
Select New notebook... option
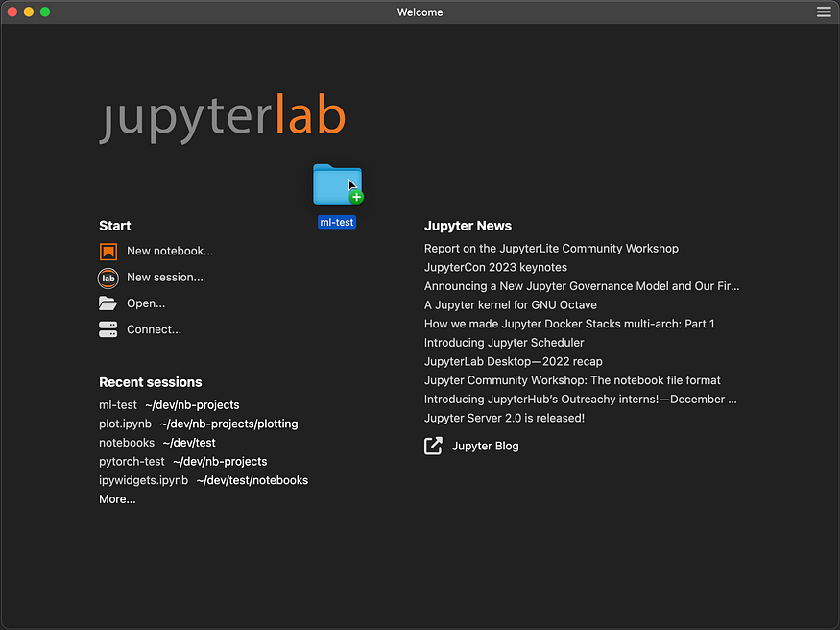point(170,251)
